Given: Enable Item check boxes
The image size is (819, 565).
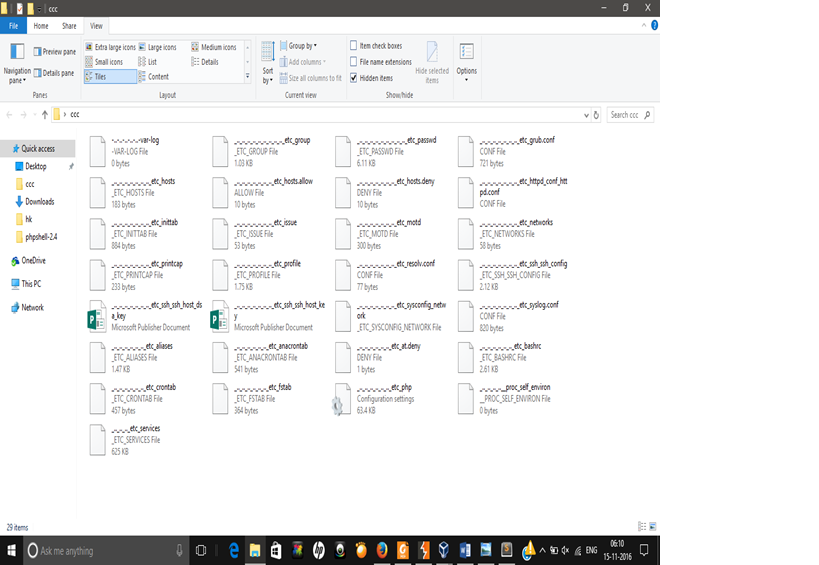Looking at the screenshot, I should pos(354,46).
